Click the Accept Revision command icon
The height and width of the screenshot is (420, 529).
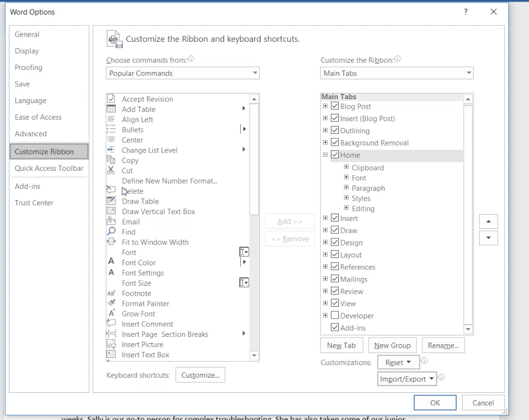coord(111,99)
